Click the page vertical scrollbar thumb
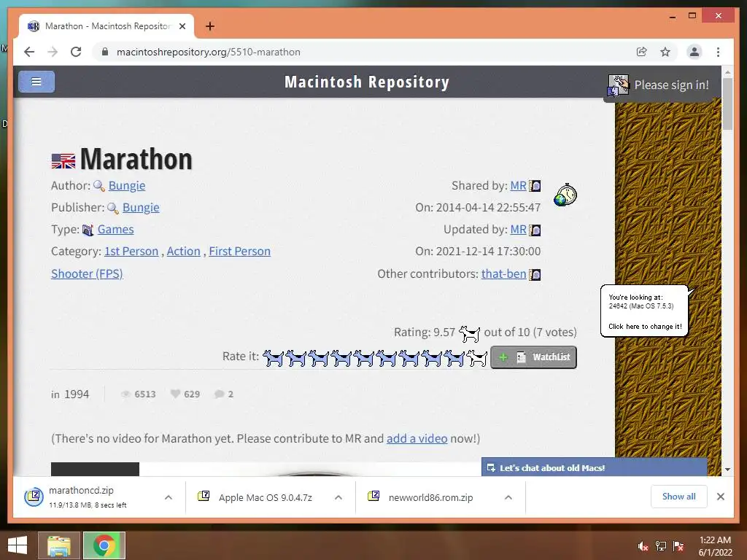 [x=727, y=104]
